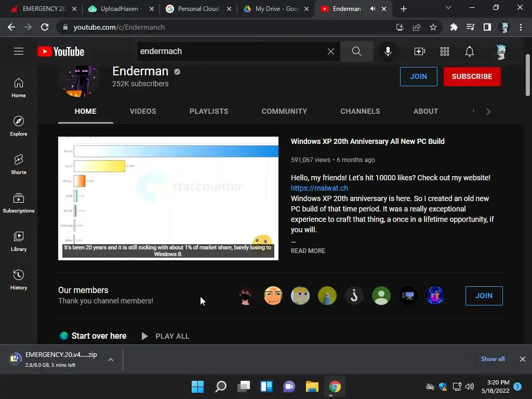Bookmark this page with the star
This screenshot has width=532, height=399.
(433, 27)
